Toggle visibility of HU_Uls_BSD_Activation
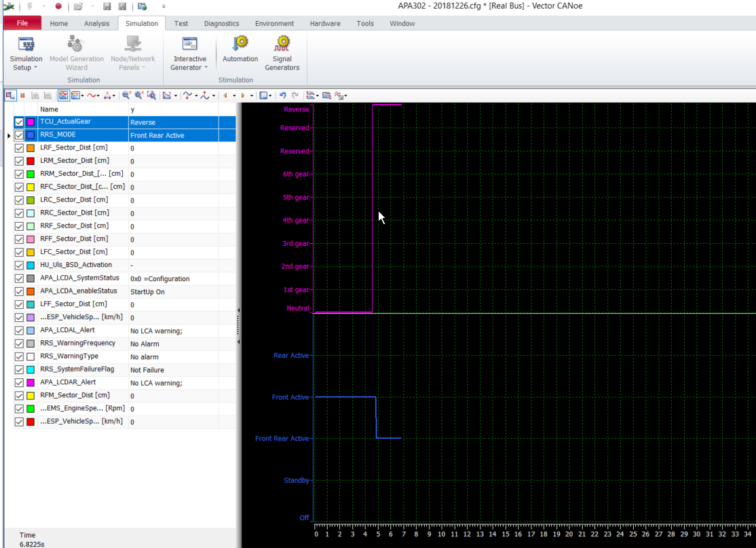Viewport: 756px width, 548px height. tap(19, 266)
